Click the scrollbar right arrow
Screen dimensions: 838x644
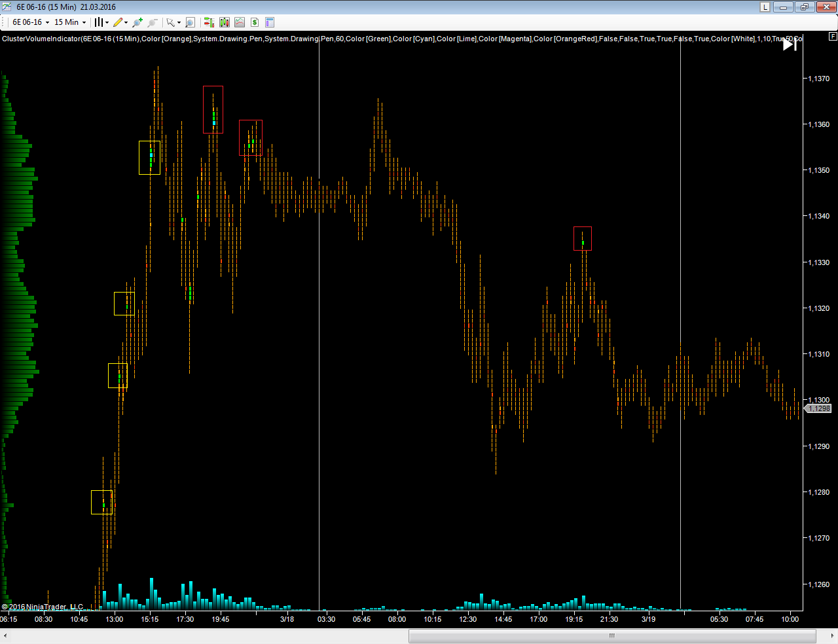pos(832,635)
